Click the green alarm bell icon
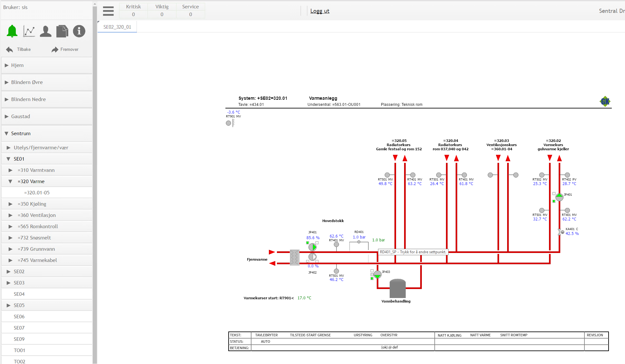 (x=12, y=31)
